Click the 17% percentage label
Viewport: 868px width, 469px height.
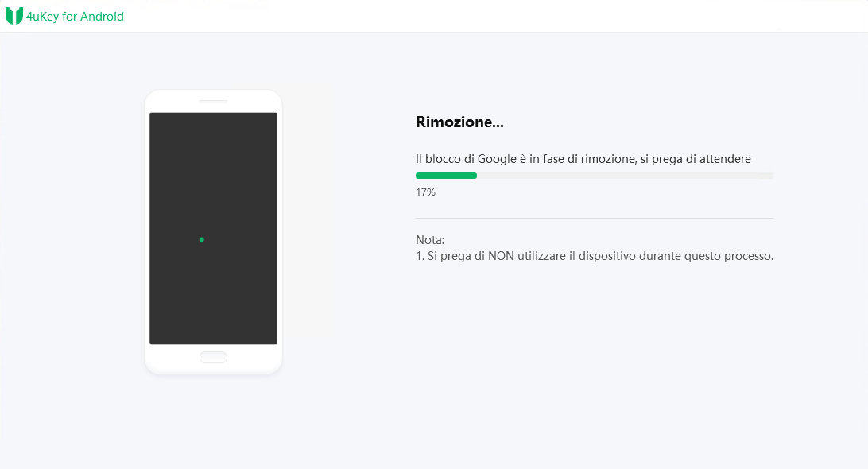click(425, 192)
